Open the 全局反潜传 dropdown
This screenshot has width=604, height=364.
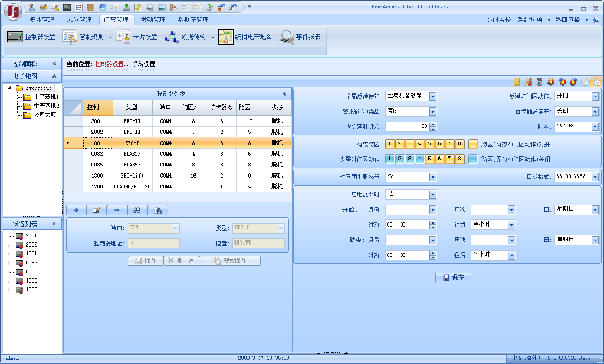433,96
